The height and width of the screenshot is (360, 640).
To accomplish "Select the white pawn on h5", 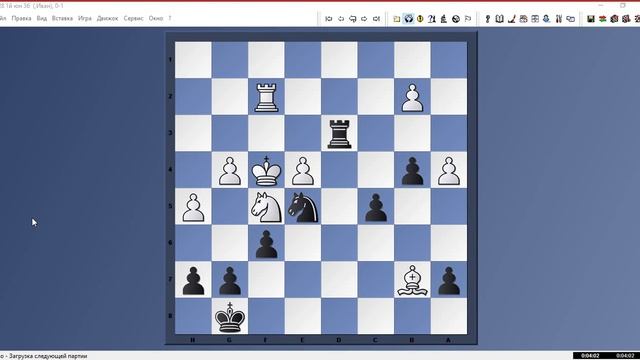I will tap(193, 208).
